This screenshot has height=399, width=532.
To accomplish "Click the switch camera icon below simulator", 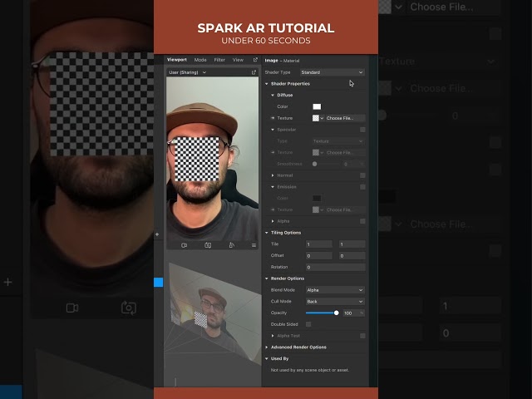I will coord(208,245).
